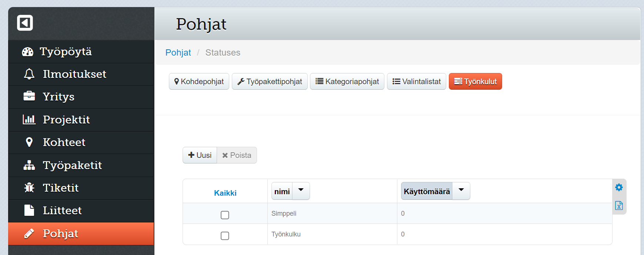
Task: Click the Poista delete button
Action: [237, 155]
